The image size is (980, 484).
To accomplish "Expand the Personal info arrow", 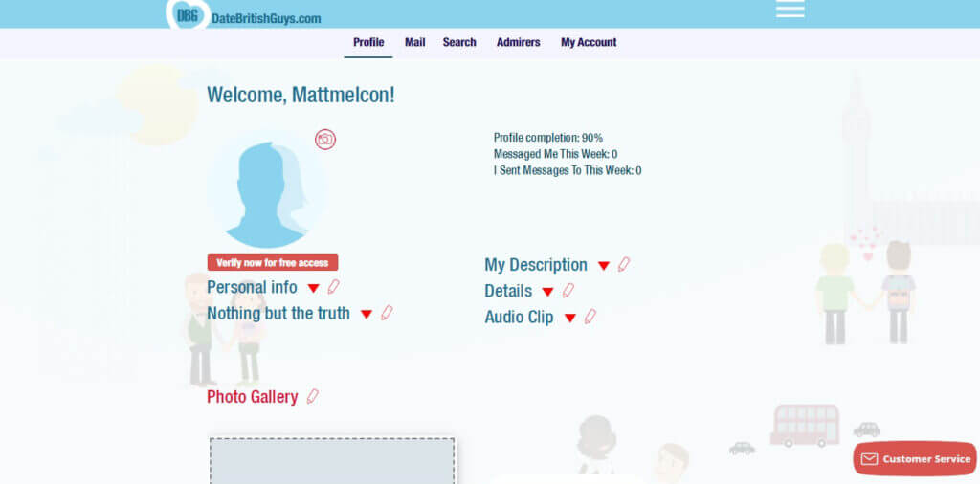I will click(314, 288).
